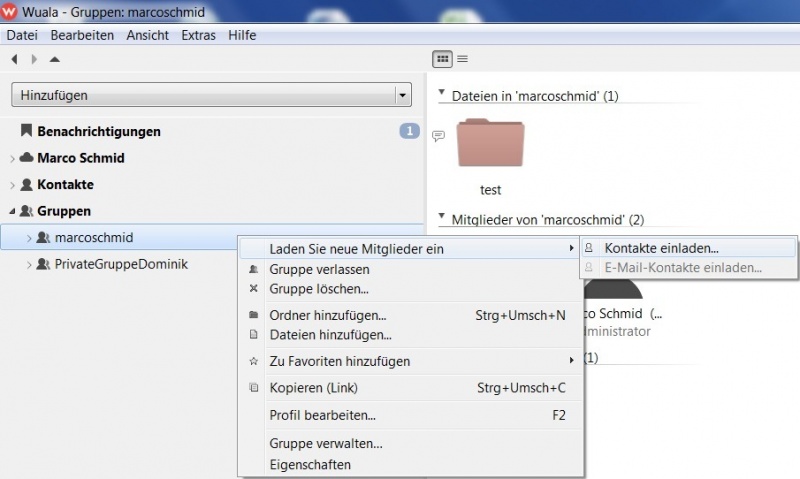This screenshot has width=800, height=479.
Task: Switch to thumbnail grid view
Action: click(442, 59)
